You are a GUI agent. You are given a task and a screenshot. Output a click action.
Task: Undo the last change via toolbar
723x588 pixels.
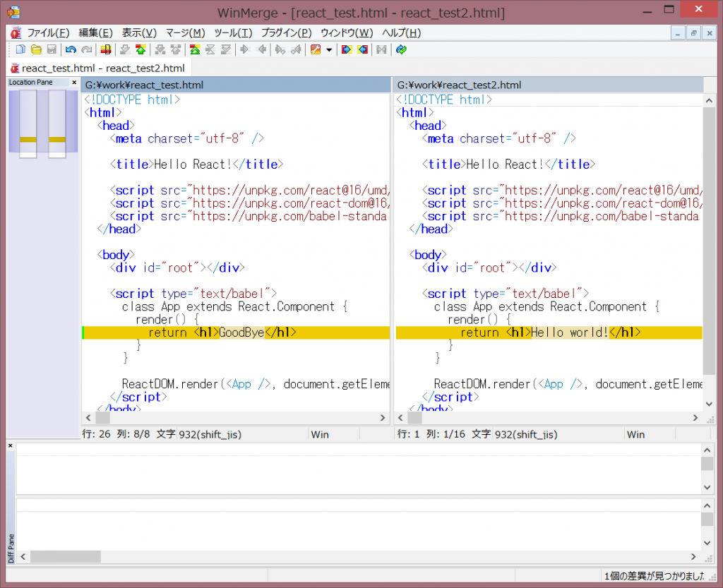[71, 49]
